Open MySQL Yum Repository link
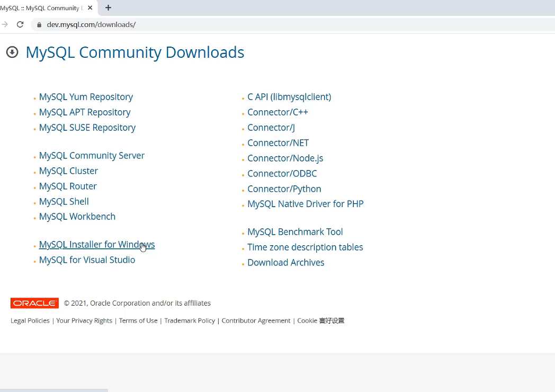Image resolution: width=555 pixels, height=392 pixels. click(86, 97)
